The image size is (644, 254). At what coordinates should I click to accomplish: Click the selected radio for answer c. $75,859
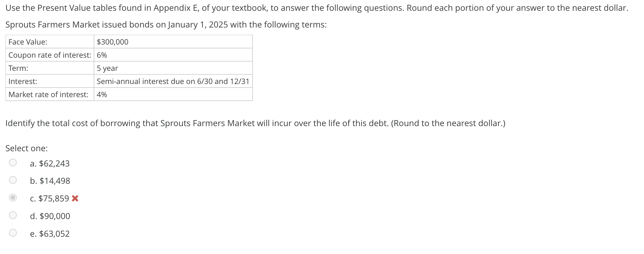[13, 198]
